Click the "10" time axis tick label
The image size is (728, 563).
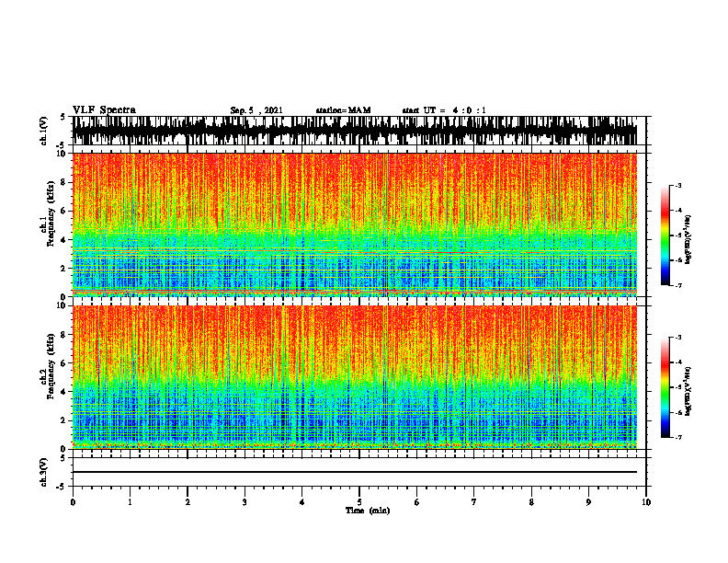[x=646, y=502]
